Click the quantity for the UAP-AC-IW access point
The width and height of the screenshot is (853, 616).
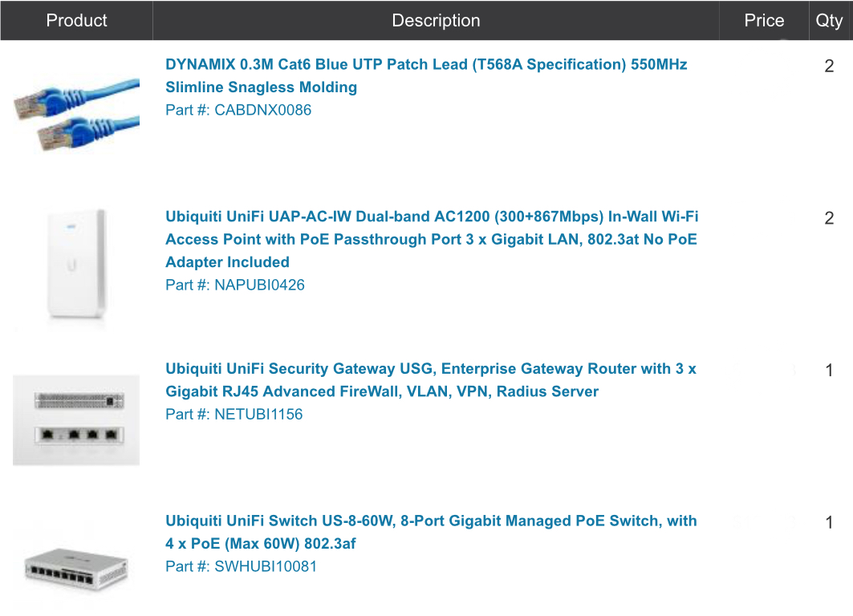click(829, 218)
